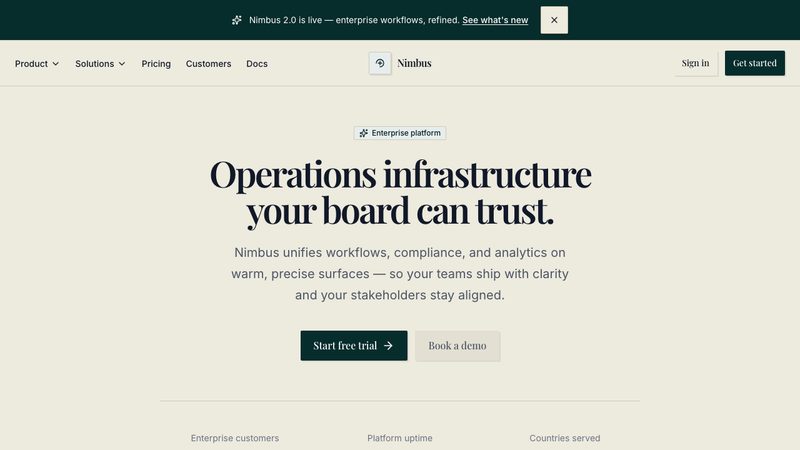Start the free trial
Image resolution: width=800 pixels, height=450 pixels.
coord(354,345)
